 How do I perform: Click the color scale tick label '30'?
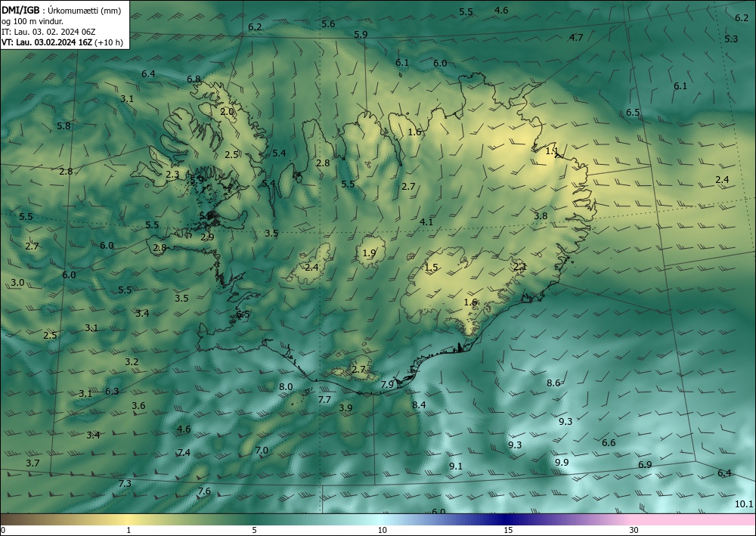(634, 530)
